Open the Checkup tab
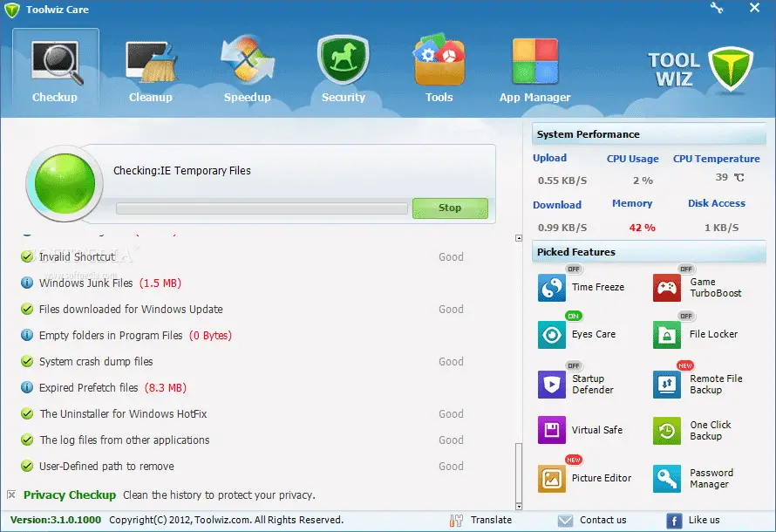 click(x=55, y=72)
